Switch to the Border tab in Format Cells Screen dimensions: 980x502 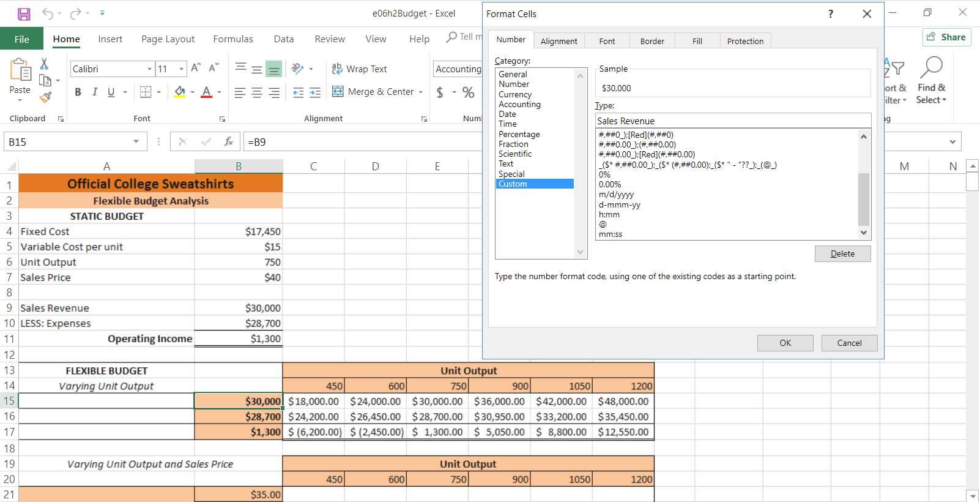(x=652, y=41)
